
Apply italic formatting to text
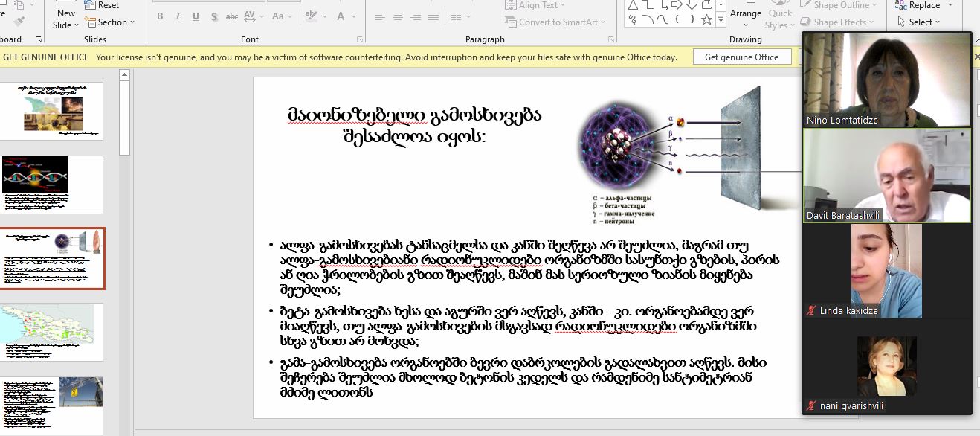pos(178,16)
